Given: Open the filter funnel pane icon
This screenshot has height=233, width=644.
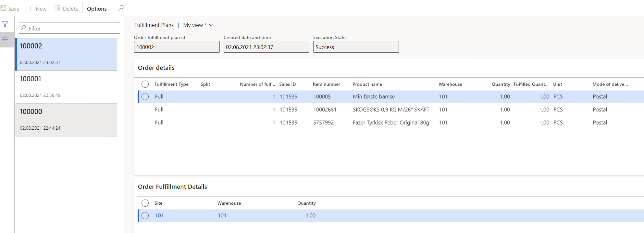Looking at the screenshot, I should tap(5, 24).
